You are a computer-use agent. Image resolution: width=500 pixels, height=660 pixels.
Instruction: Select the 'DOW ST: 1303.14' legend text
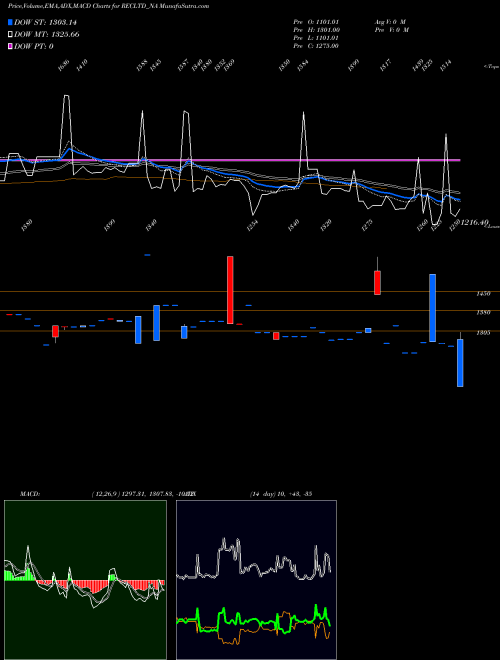click(45, 22)
